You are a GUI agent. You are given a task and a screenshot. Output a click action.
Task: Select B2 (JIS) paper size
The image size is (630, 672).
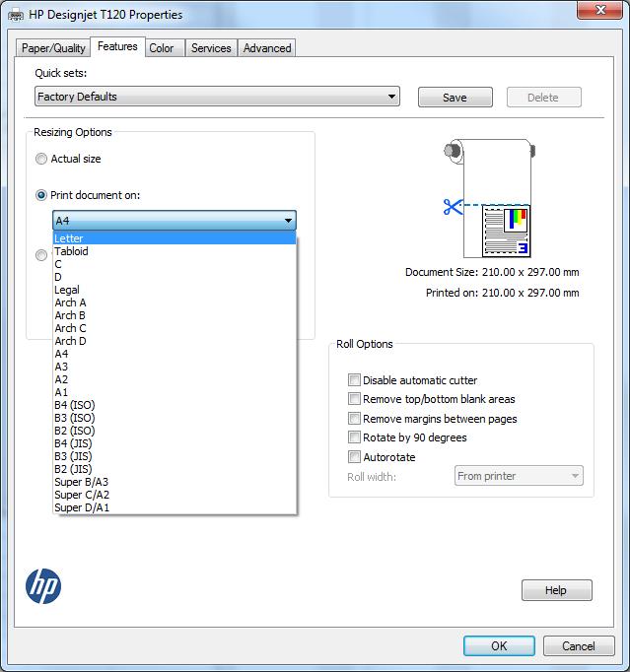[x=175, y=469]
